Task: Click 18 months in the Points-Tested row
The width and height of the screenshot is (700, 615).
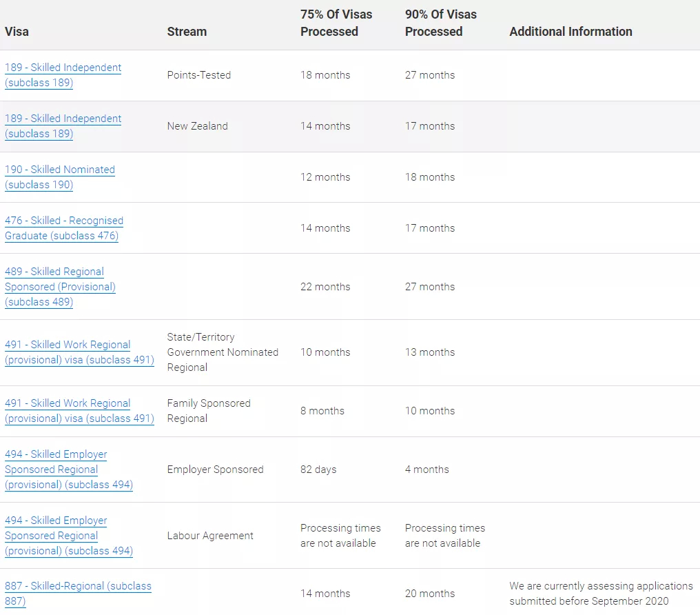Action: click(x=325, y=75)
